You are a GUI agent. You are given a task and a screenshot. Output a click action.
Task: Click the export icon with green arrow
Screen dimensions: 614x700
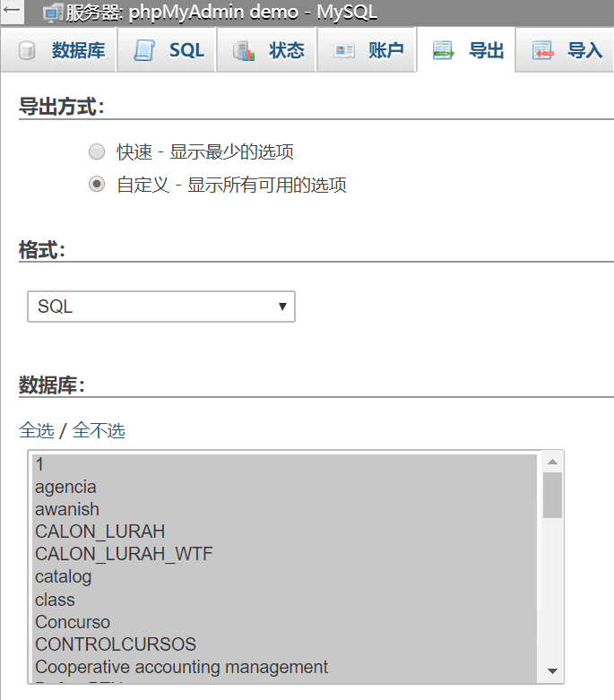[x=443, y=50]
